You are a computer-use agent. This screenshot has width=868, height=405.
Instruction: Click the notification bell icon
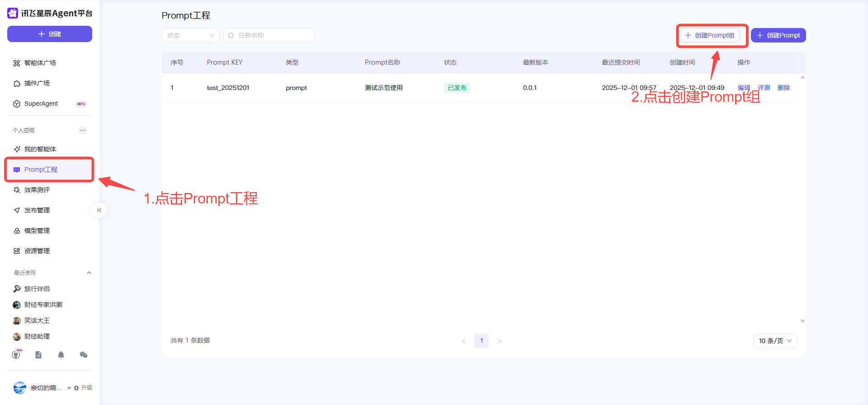coord(61,355)
